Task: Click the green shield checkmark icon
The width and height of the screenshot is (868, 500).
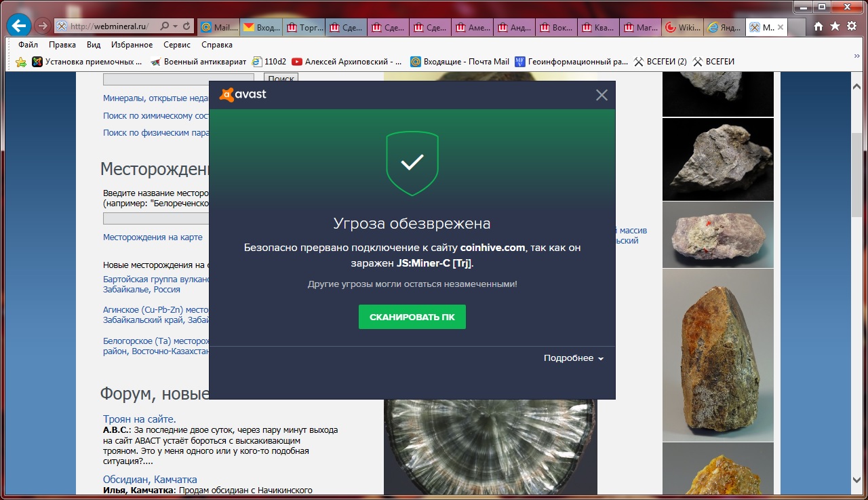Action: click(x=412, y=164)
